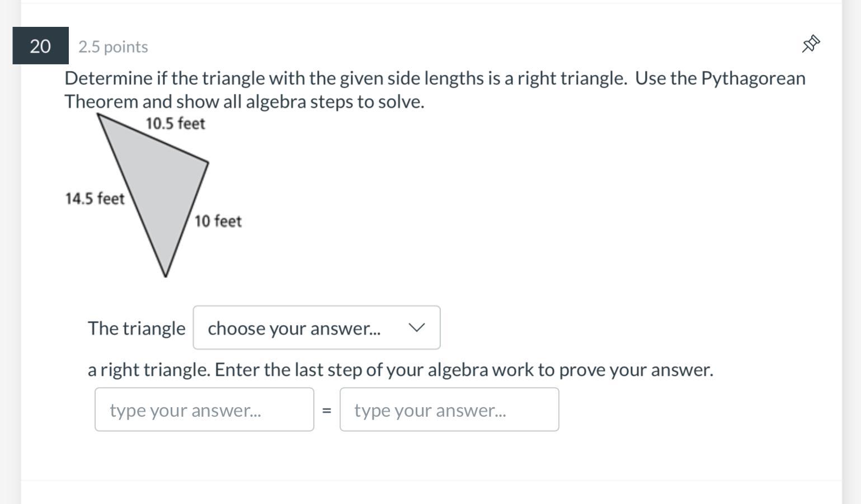861x504 pixels.
Task: Click the top-left vertex of the triangle
Action: pos(98,114)
